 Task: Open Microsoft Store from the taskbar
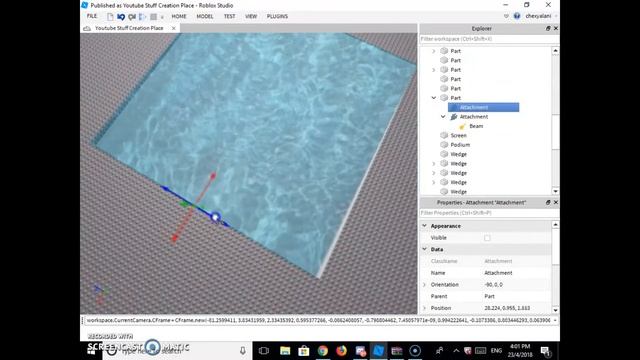304,351
